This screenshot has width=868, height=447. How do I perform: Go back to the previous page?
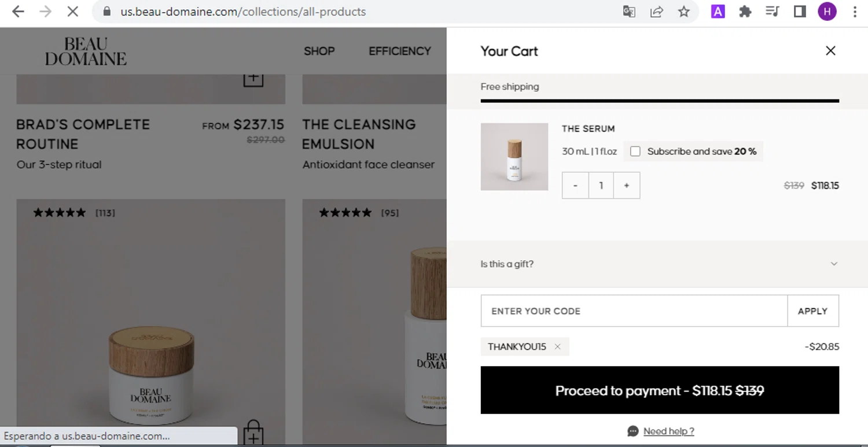18,12
